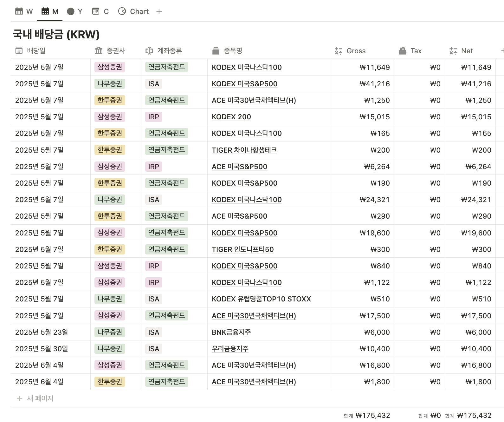Click the 국내 배당금 (KRW) database title
The height and width of the screenshot is (422, 504).
pos(56,34)
